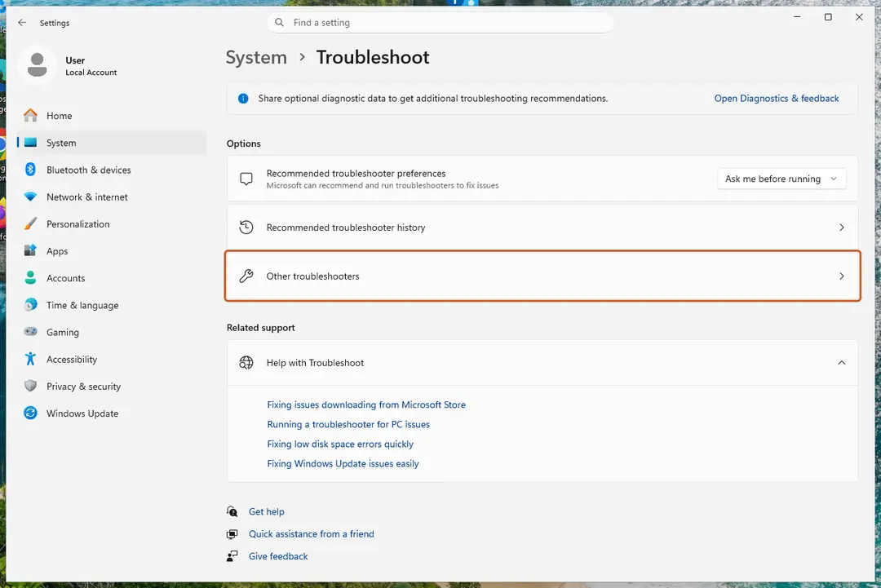881x588 pixels.
Task: Click the Accounts person icon
Action: [x=30, y=277]
